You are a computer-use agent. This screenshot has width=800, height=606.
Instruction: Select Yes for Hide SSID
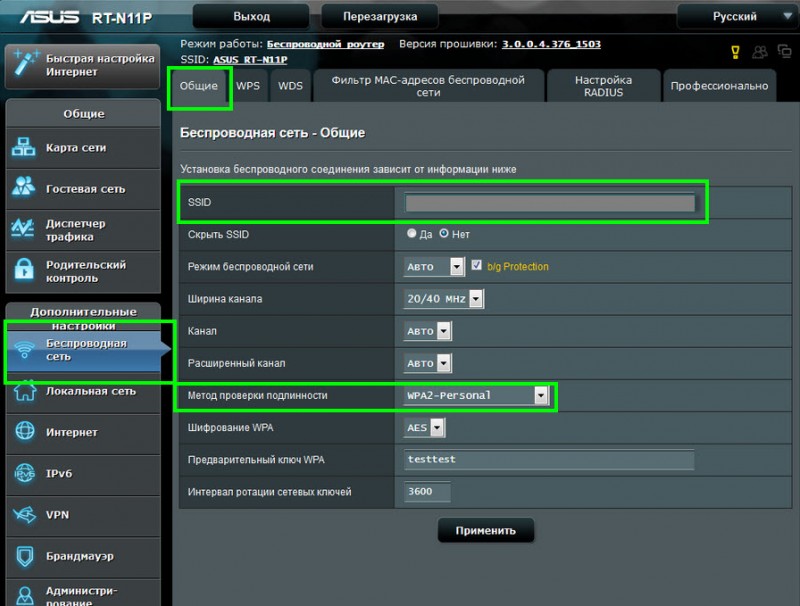coord(411,234)
